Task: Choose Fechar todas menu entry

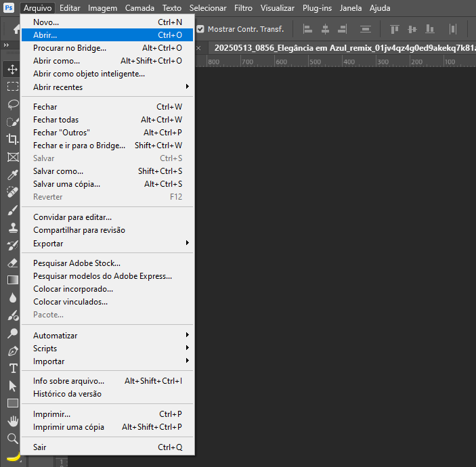Action: 107,120
